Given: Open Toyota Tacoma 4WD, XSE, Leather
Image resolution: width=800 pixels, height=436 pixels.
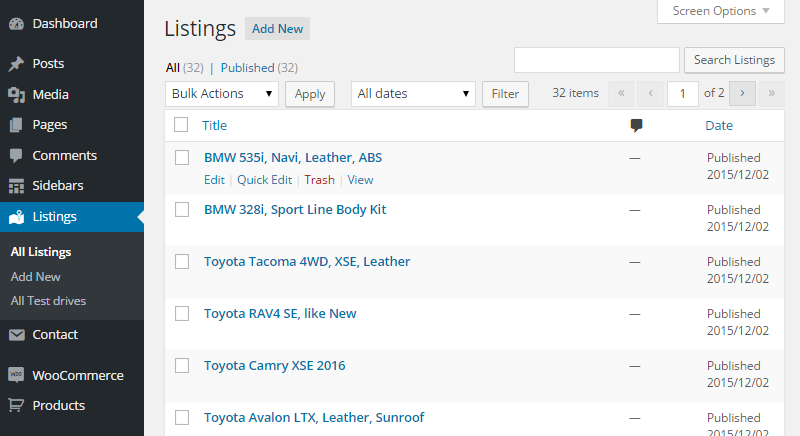Looking at the screenshot, I should pos(307,262).
